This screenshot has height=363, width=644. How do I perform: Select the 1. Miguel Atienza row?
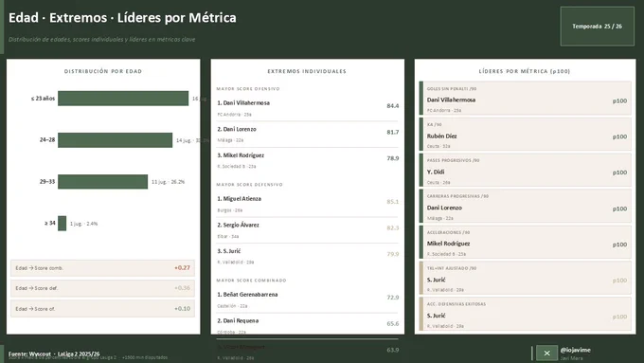tap(308, 204)
